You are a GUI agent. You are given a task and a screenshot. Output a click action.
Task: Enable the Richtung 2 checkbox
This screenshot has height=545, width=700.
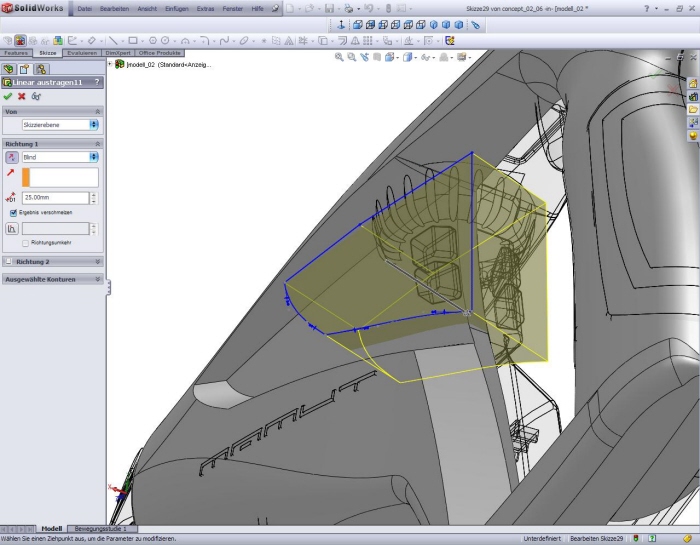pyautogui.click(x=9, y=261)
